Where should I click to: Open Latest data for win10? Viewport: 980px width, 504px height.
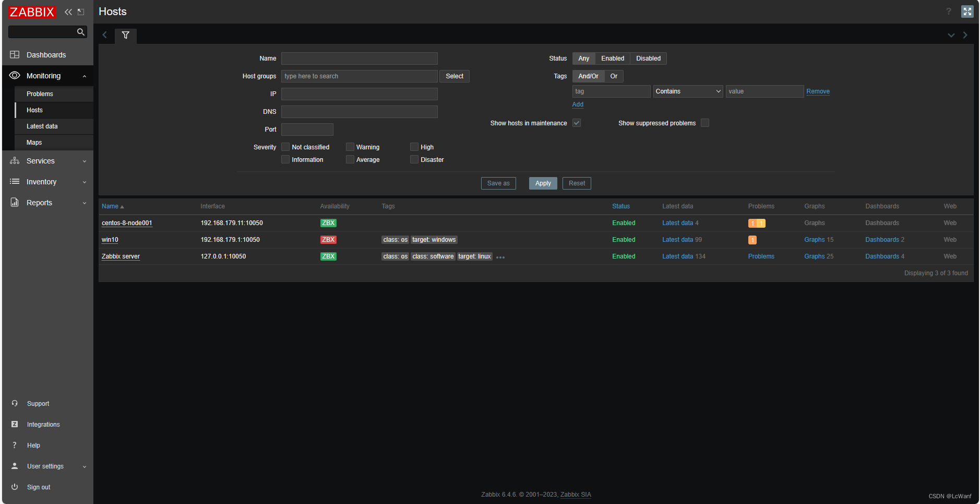pos(677,240)
